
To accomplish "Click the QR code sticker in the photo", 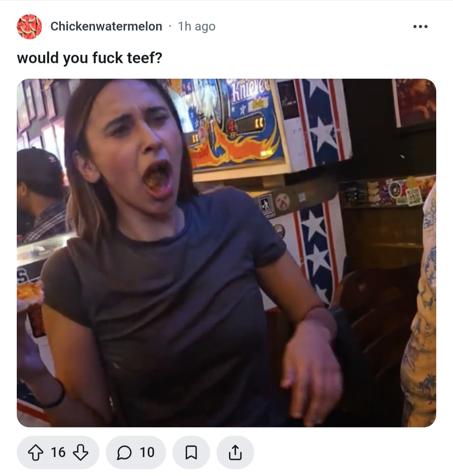I will [x=414, y=196].
